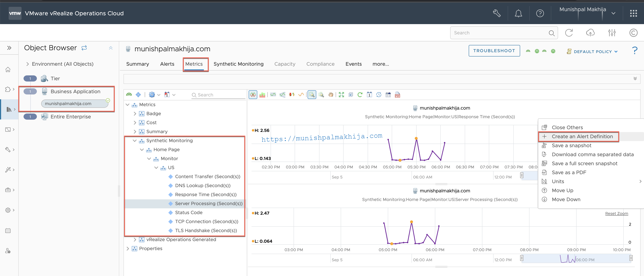644x276 pixels.
Task: Click the trend line chart toolbar icon
Action: tap(282, 95)
